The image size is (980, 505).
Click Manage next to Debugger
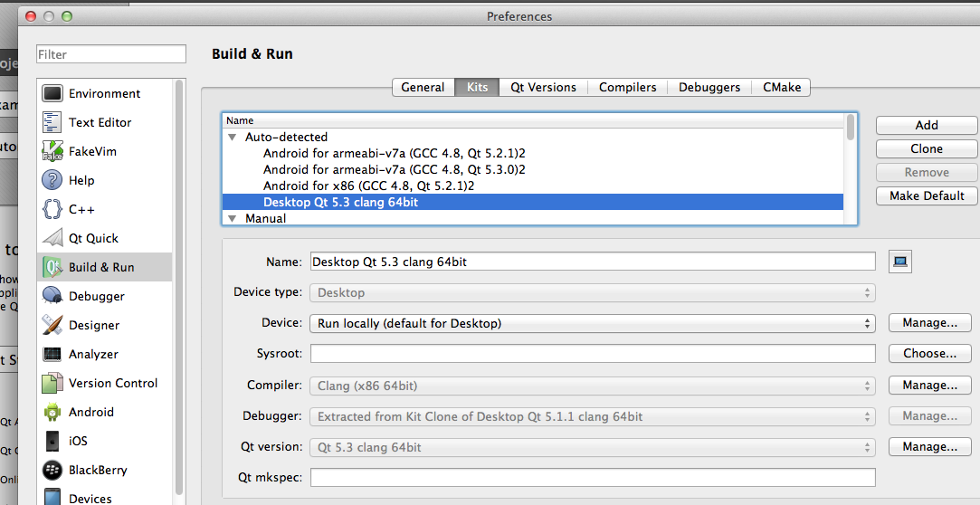929,415
